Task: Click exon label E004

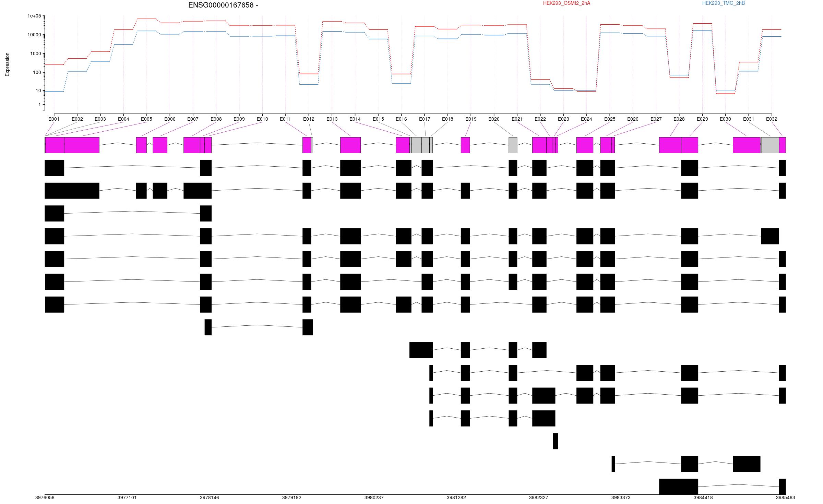Action: coord(123,119)
